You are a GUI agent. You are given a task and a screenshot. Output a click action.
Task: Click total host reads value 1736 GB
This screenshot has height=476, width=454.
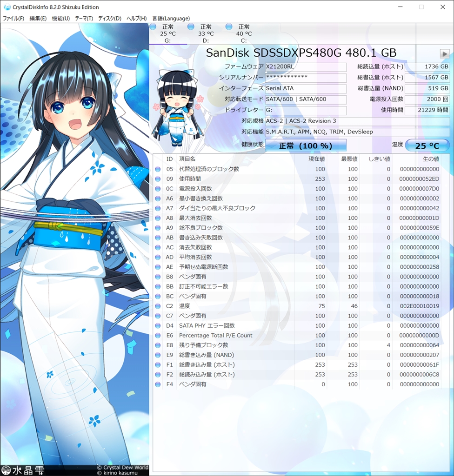coord(427,67)
